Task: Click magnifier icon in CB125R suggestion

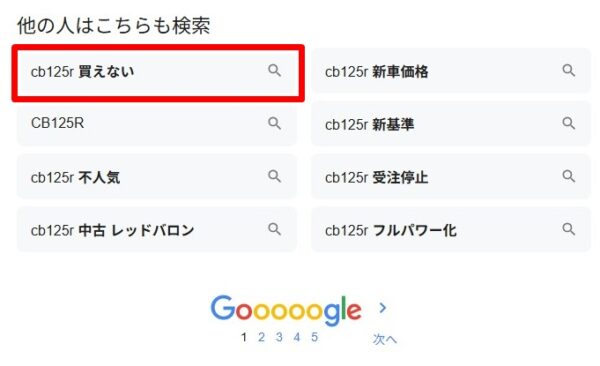Action: click(274, 124)
